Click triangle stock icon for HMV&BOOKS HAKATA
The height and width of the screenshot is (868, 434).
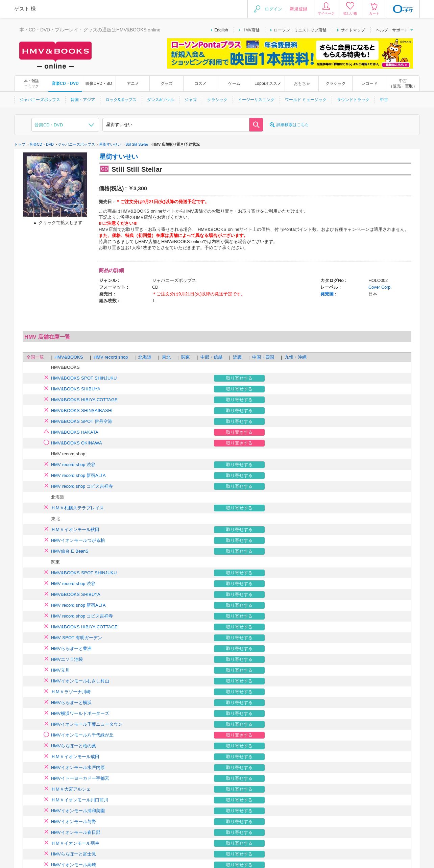point(46,432)
